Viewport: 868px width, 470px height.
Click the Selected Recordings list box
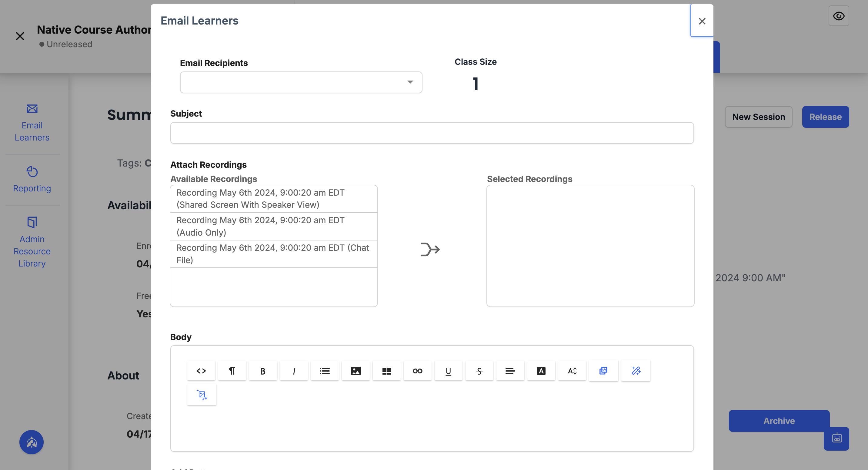pyautogui.click(x=590, y=246)
